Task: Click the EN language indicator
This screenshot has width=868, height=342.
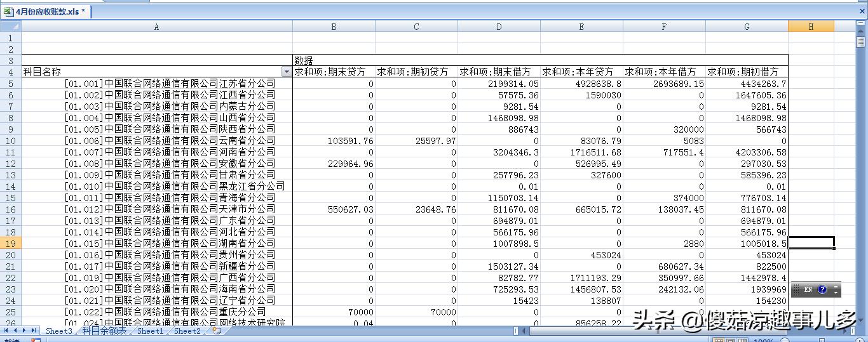Action: point(808,289)
